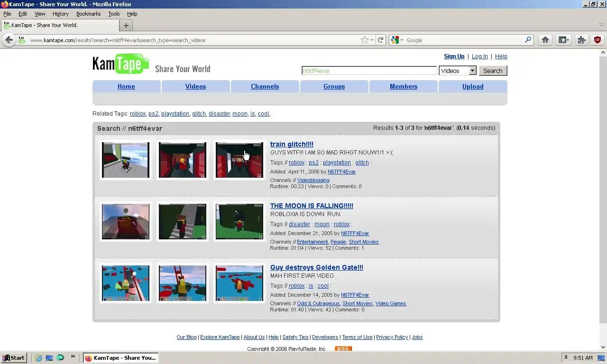Click the Sign Up link
The image size is (607, 364).
click(x=454, y=56)
